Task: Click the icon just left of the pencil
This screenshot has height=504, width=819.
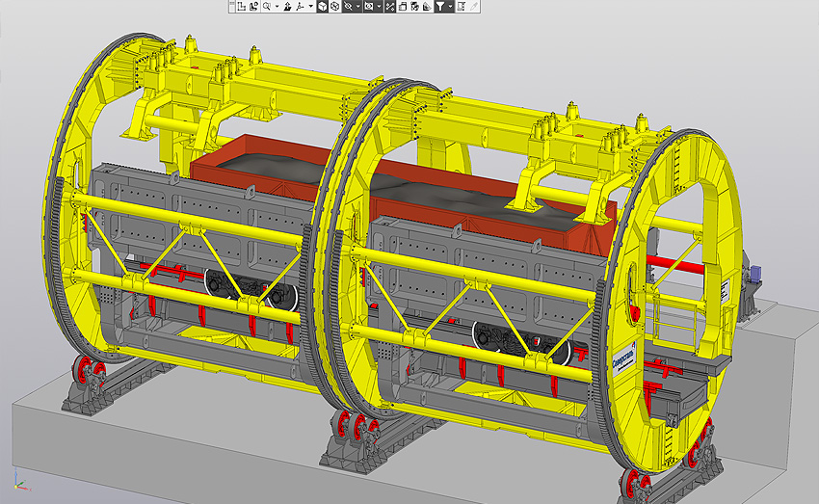Action: pyautogui.click(x=462, y=6)
